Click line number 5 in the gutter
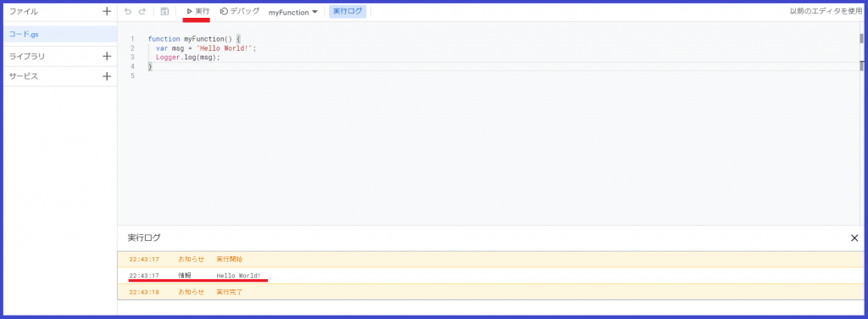Image resolution: width=868 pixels, height=319 pixels. (132, 76)
